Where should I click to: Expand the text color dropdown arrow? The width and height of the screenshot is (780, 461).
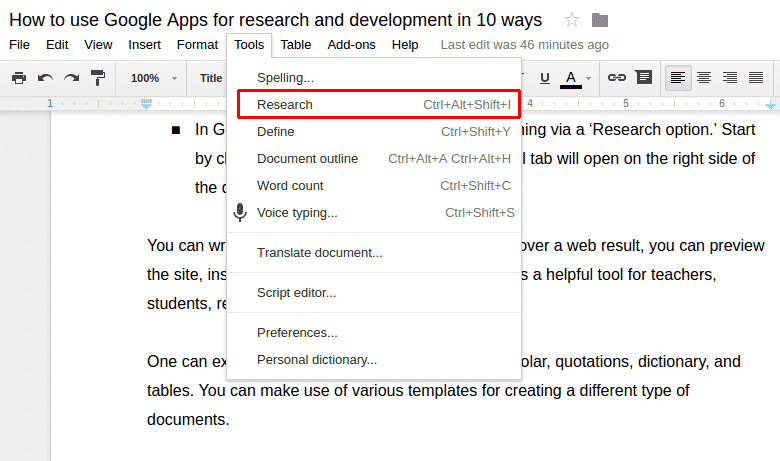[588, 78]
